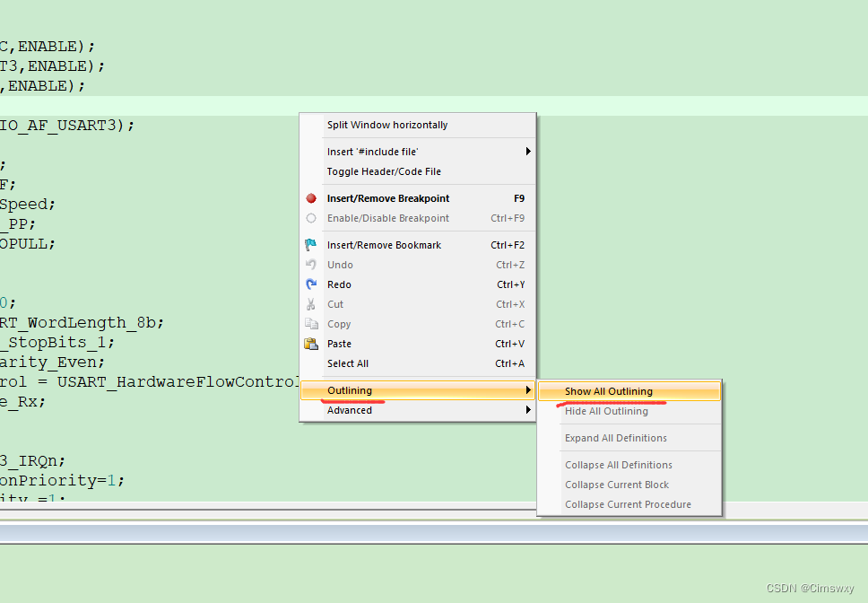Select Collapse All Definitions
Screen dimensions: 868x603
(629, 465)
